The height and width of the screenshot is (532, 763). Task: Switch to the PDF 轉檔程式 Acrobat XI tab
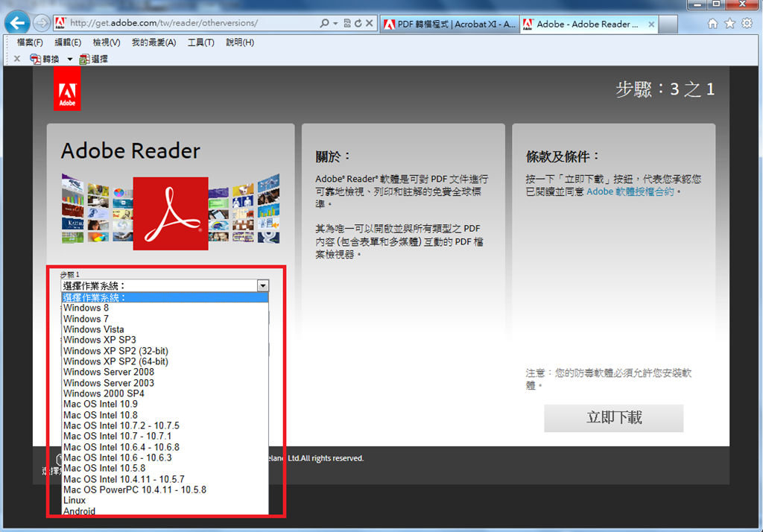coord(449,24)
